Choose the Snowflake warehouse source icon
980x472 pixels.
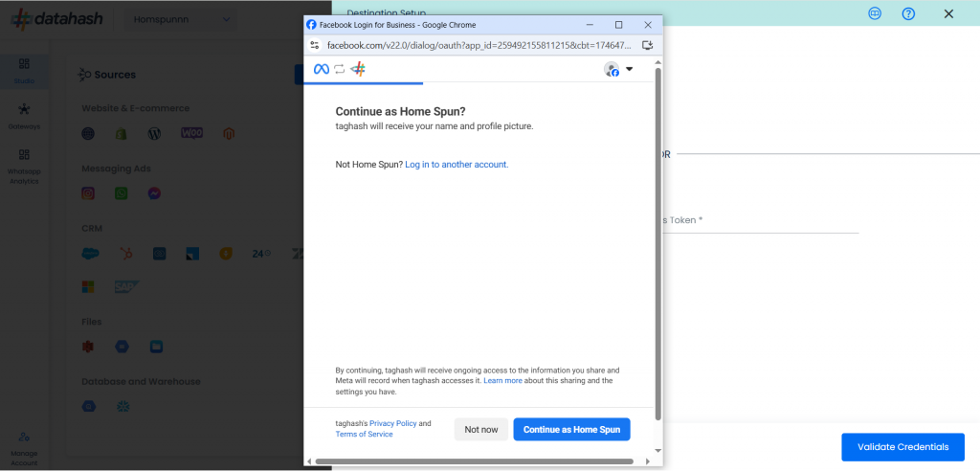(x=123, y=406)
